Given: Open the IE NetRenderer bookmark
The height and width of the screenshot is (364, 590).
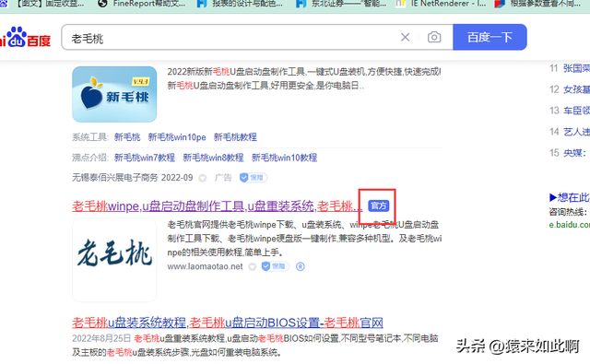Looking at the screenshot, I should pos(441,4).
